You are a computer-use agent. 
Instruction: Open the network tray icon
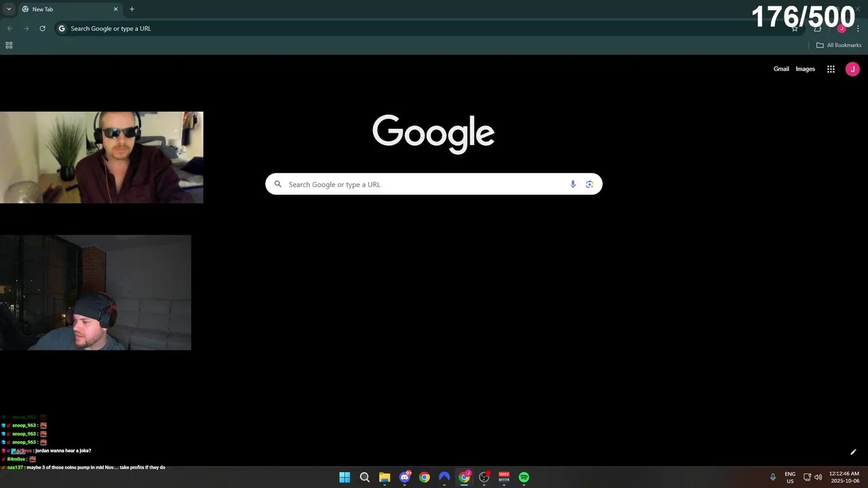pos(807,477)
